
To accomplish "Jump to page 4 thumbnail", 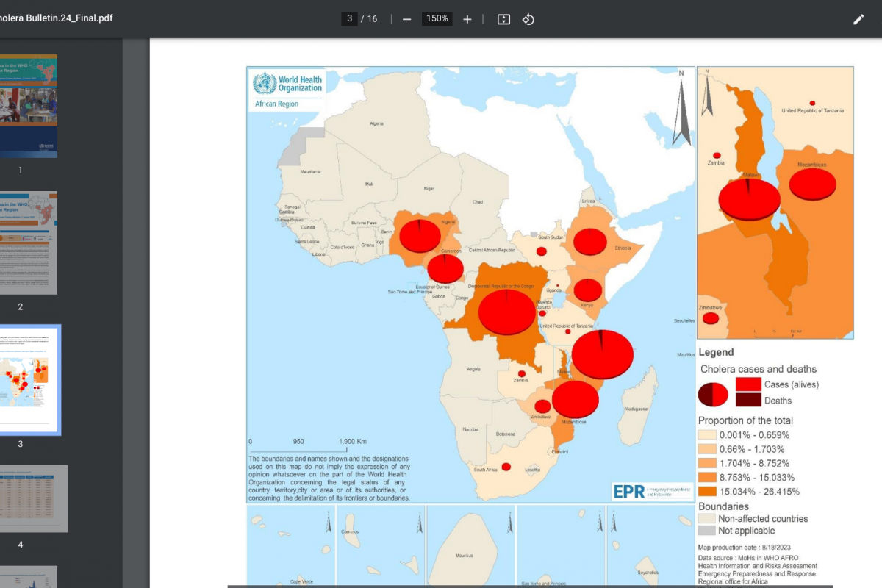I will (33, 498).
